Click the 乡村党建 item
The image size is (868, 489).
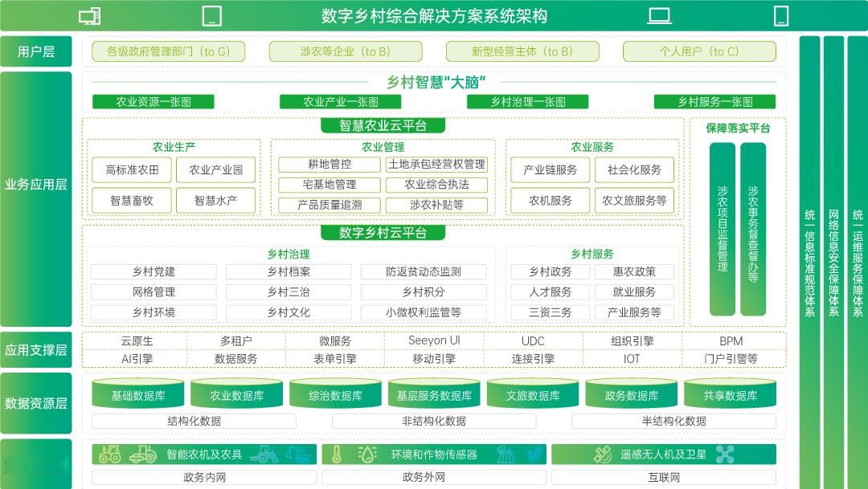(154, 271)
